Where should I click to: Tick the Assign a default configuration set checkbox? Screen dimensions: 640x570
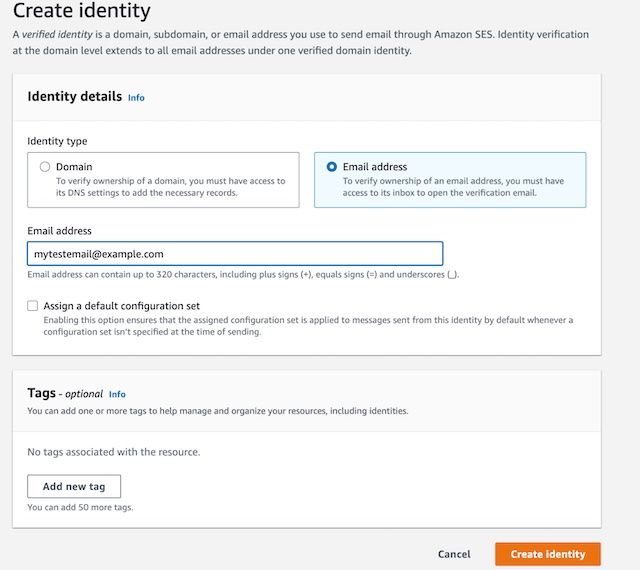coord(33,306)
